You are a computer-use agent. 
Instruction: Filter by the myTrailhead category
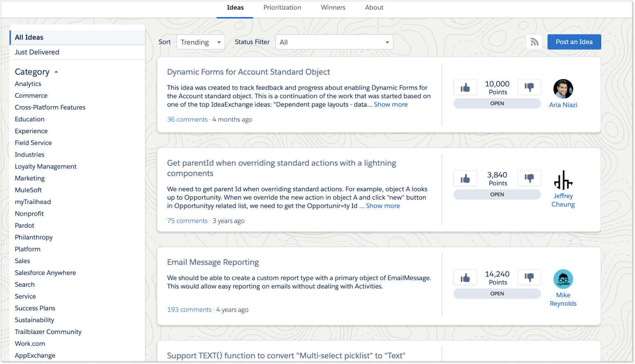click(33, 202)
